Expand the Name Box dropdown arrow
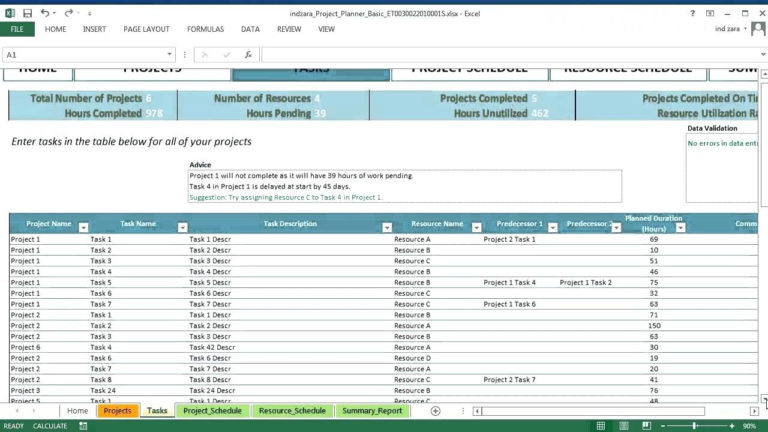Screen dimensions: 768x432 (171, 55)
